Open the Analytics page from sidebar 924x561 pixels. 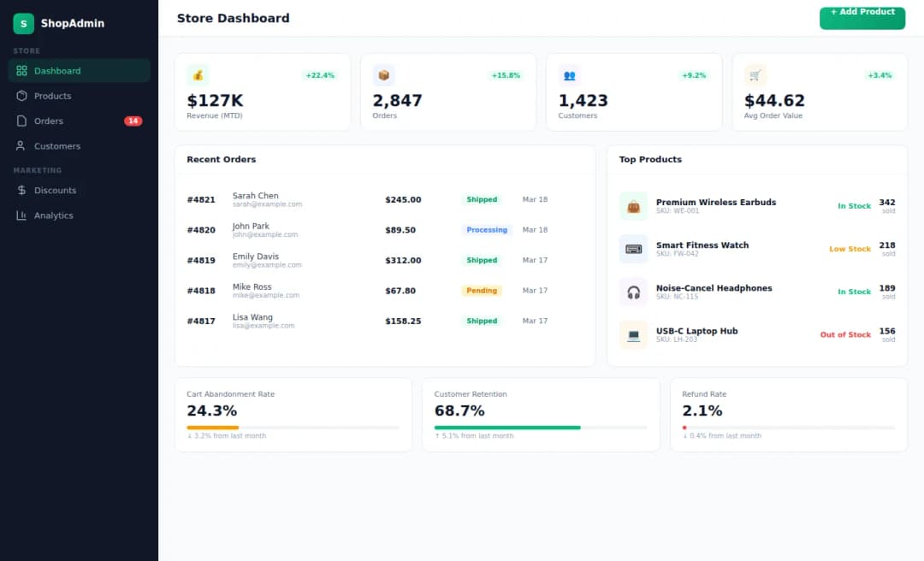[x=53, y=216]
